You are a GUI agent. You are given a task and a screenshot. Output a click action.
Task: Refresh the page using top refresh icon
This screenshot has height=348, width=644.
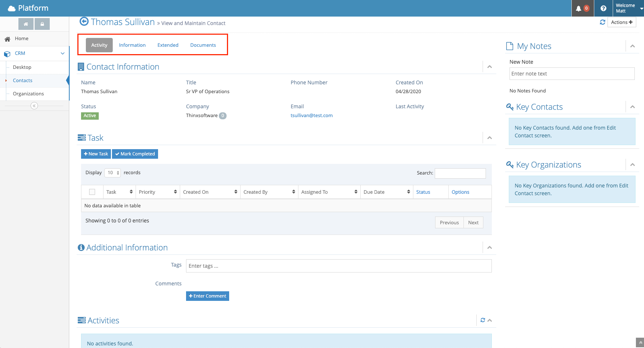(602, 22)
